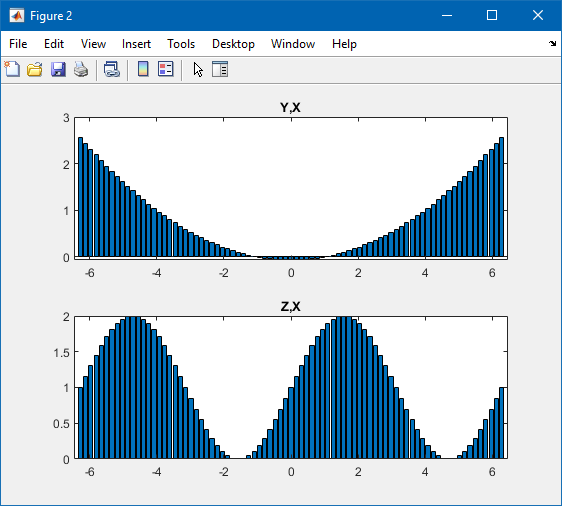
Task: Save the figure using the floppy disk icon
Action: 58,69
